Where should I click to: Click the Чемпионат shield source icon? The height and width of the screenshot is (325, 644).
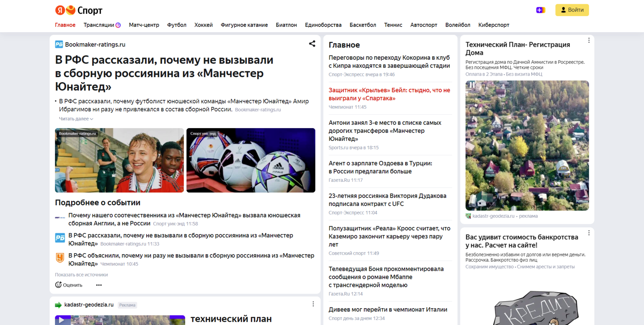tap(60, 258)
